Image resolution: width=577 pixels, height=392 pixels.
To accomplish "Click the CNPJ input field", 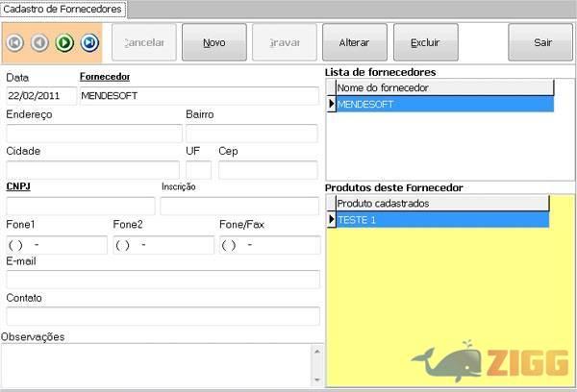I will tap(80, 206).
